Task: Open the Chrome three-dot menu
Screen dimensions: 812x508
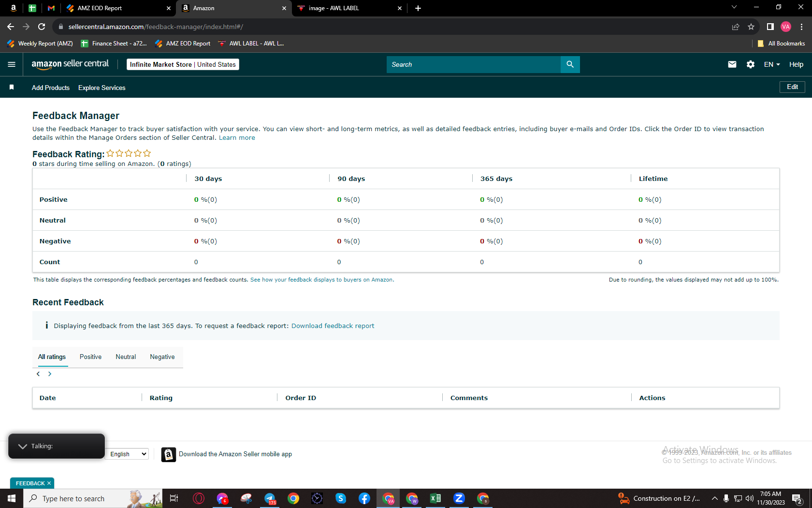Action: [x=801, y=27]
